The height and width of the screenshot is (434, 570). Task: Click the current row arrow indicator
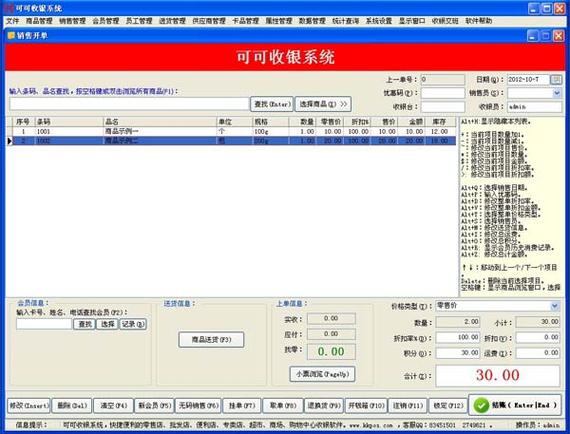pyautogui.click(x=9, y=141)
